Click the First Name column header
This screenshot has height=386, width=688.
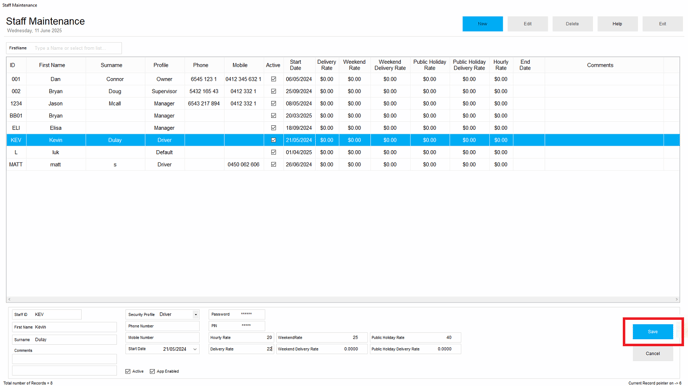pyautogui.click(x=56, y=65)
